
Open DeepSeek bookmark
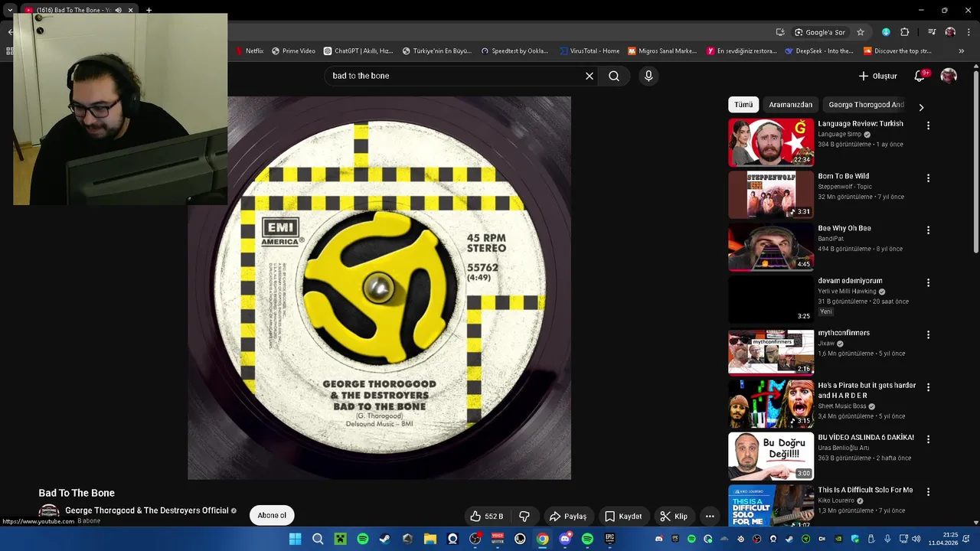[819, 51]
